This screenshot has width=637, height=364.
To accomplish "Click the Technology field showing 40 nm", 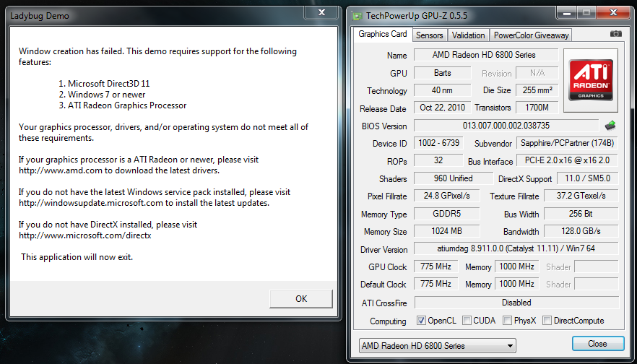I will tap(443, 90).
